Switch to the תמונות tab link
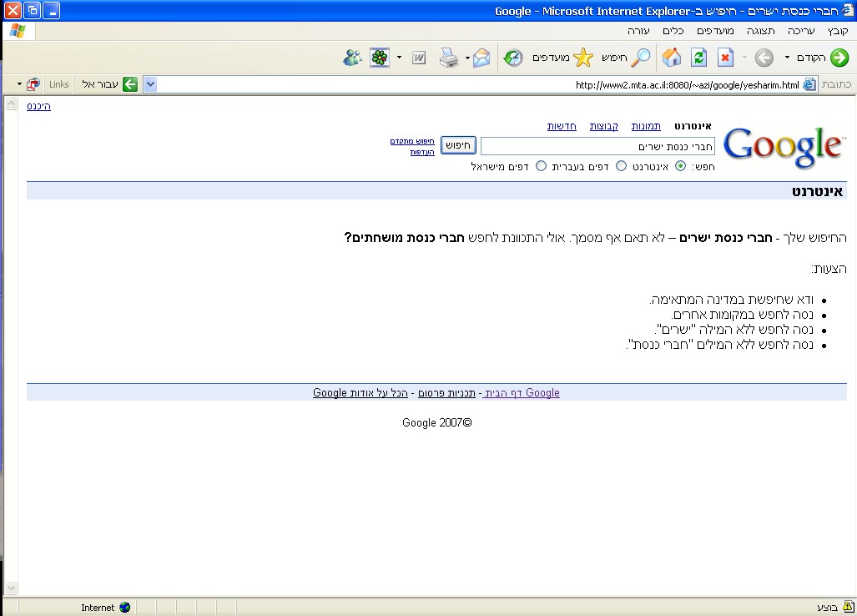Image resolution: width=857 pixels, height=616 pixels. pyautogui.click(x=646, y=126)
